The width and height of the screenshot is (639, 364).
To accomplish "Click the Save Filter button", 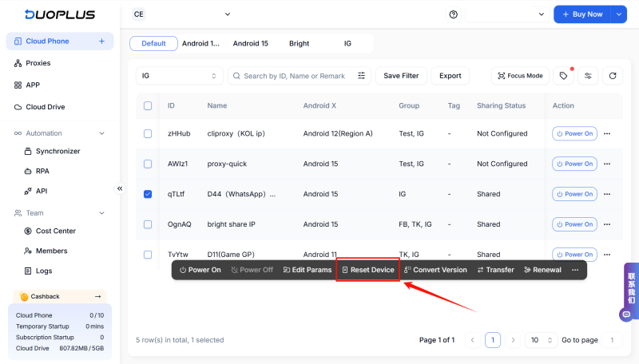I will pos(401,76).
